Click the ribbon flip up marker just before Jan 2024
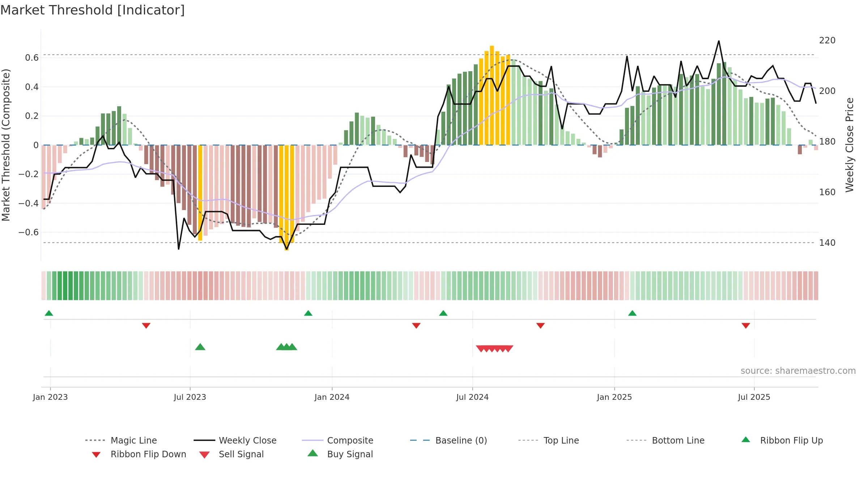The width and height of the screenshot is (868, 488). coord(308,313)
